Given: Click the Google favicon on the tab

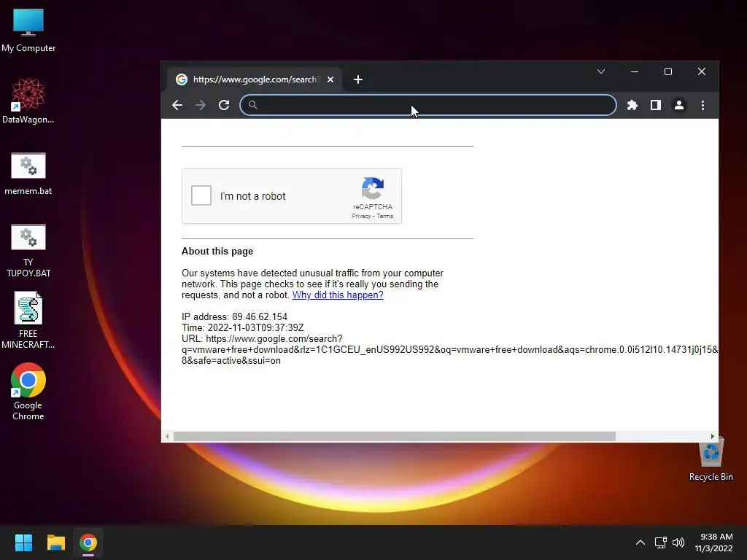Looking at the screenshot, I should point(182,79).
